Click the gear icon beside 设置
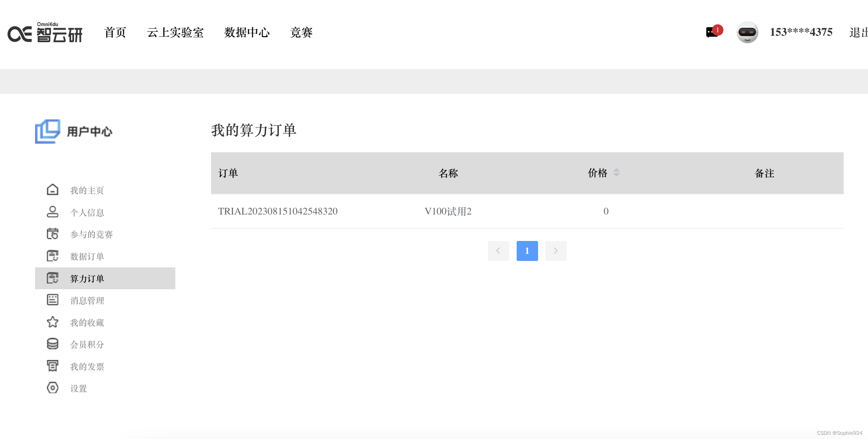The height and width of the screenshot is (439, 868). point(53,388)
